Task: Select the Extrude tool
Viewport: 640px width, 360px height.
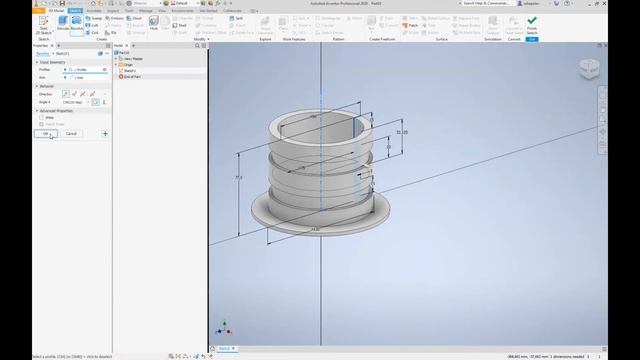Action: point(63,23)
